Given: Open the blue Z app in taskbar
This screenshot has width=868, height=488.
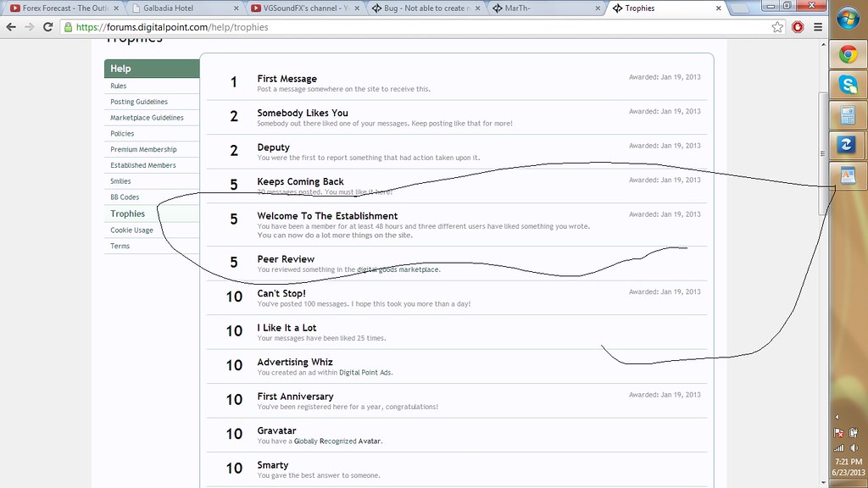Looking at the screenshot, I should coord(847,145).
